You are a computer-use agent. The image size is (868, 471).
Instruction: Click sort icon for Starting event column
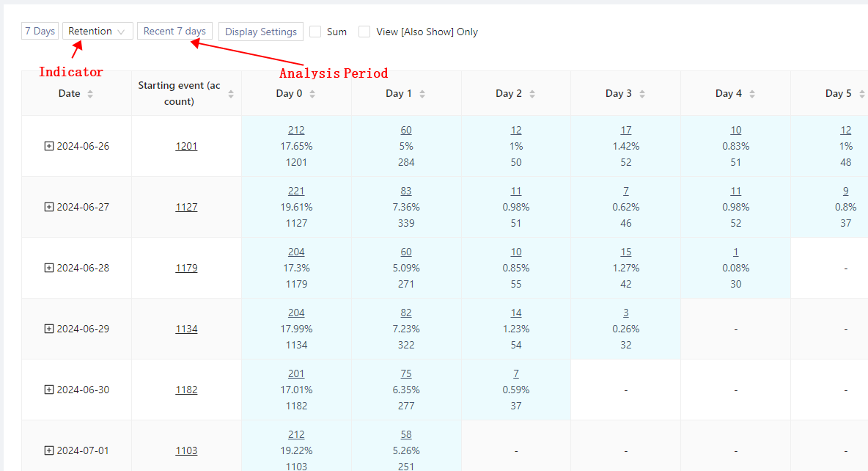coord(231,94)
